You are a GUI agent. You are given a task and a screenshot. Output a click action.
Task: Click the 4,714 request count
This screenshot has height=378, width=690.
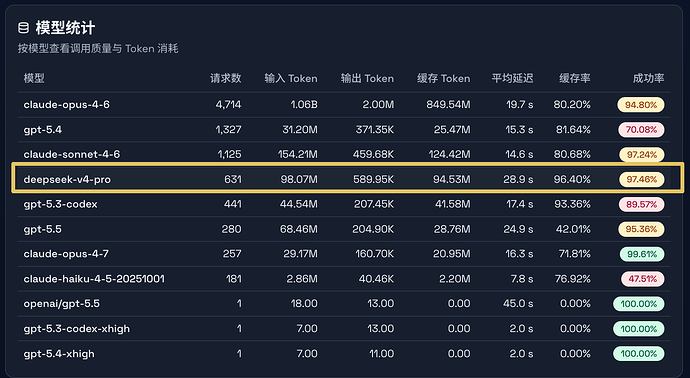coord(228,105)
